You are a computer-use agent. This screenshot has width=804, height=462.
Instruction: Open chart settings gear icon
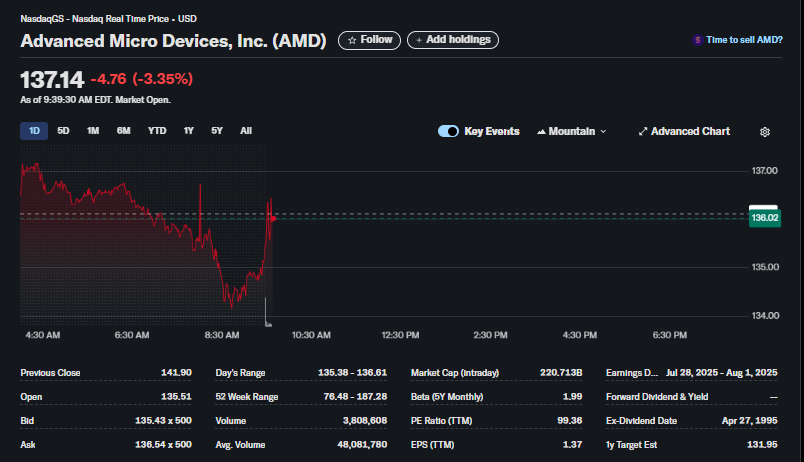point(765,132)
